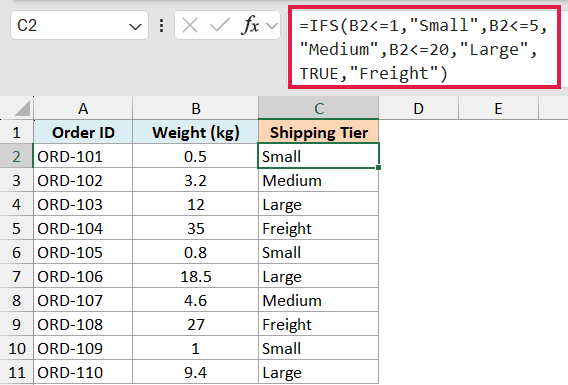This screenshot has width=568, height=385.
Task: Select cell ORD-102
Action: click(x=83, y=180)
